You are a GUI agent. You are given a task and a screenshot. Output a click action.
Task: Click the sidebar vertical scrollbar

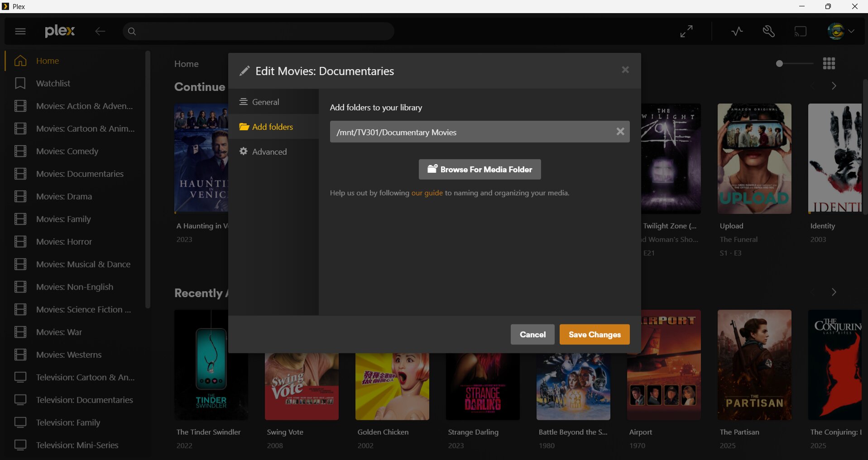tap(148, 180)
